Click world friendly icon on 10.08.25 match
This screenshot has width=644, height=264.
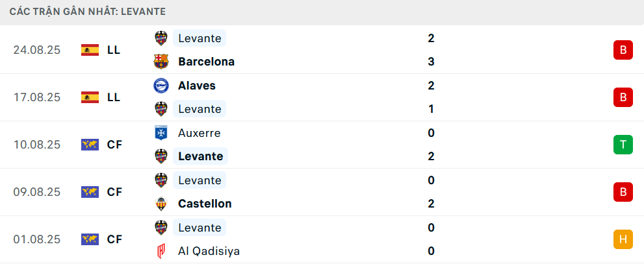pyautogui.click(x=90, y=145)
